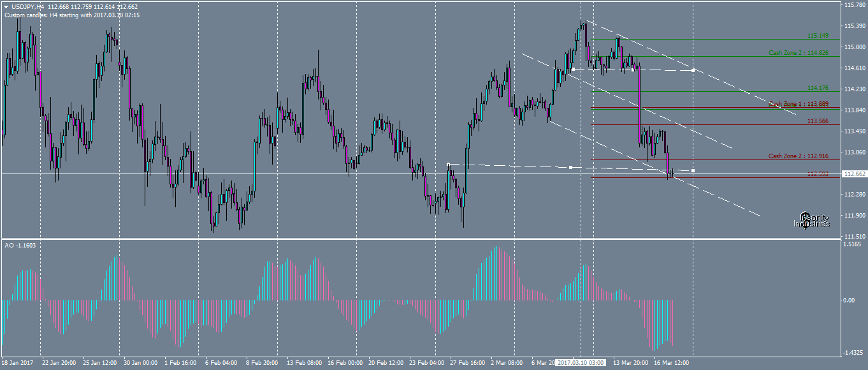Click the vertical dashed crosshair line

point(691,128)
